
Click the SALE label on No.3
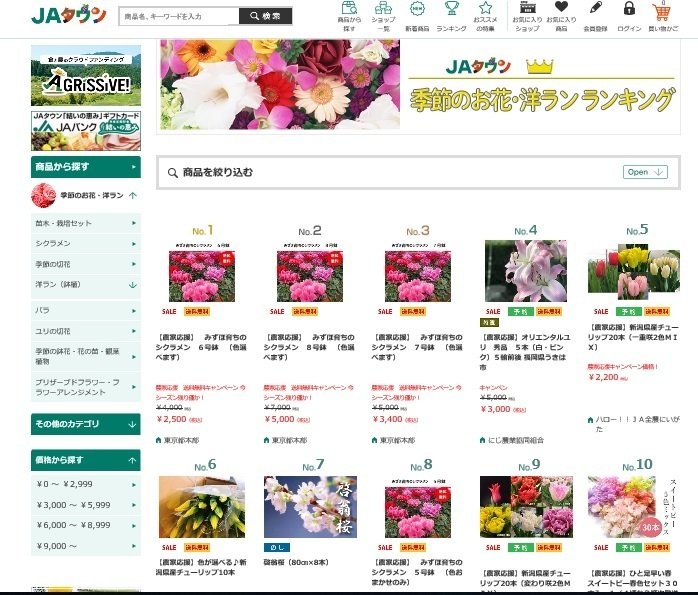(385, 312)
